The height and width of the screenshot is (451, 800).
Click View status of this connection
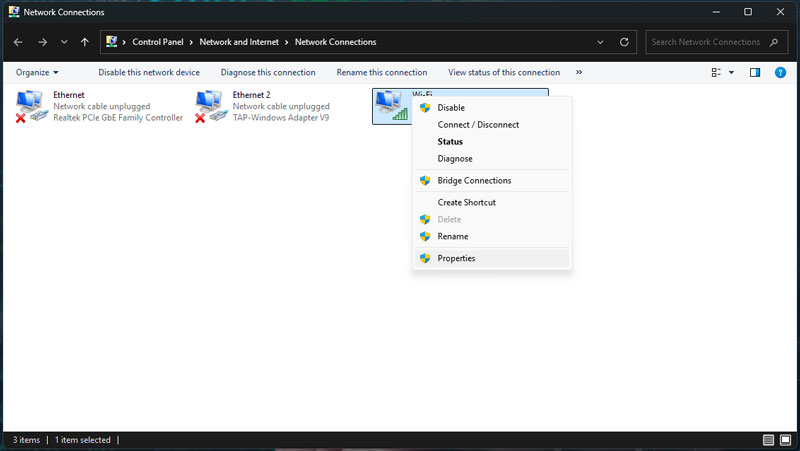pyautogui.click(x=504, y=72)
